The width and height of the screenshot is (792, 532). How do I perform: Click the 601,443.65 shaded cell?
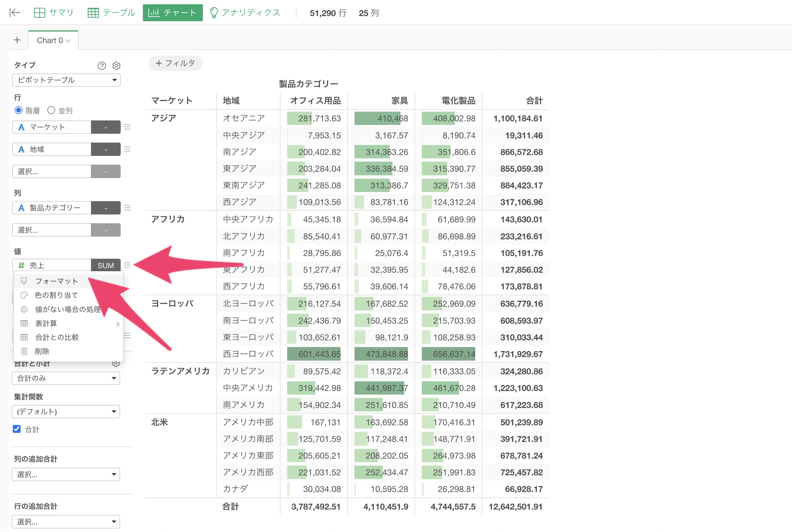pyautogui.click(x=314, y=354)
